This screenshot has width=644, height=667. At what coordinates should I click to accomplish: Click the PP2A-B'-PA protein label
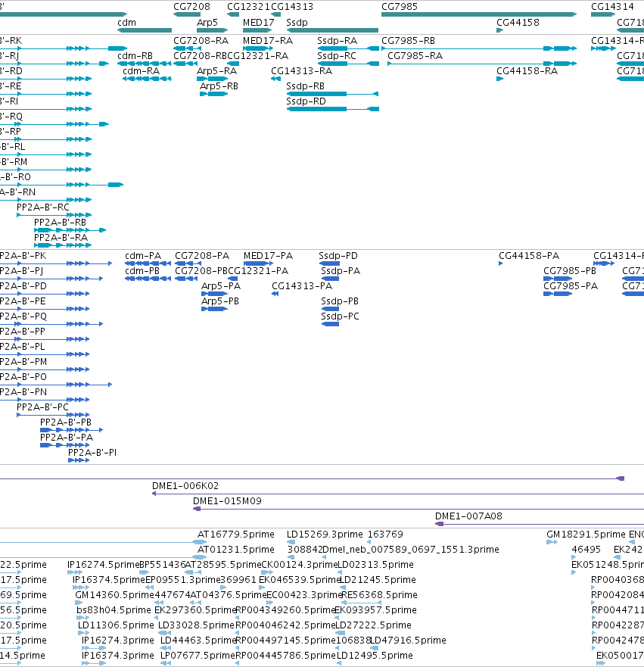[x=67, y=438]
